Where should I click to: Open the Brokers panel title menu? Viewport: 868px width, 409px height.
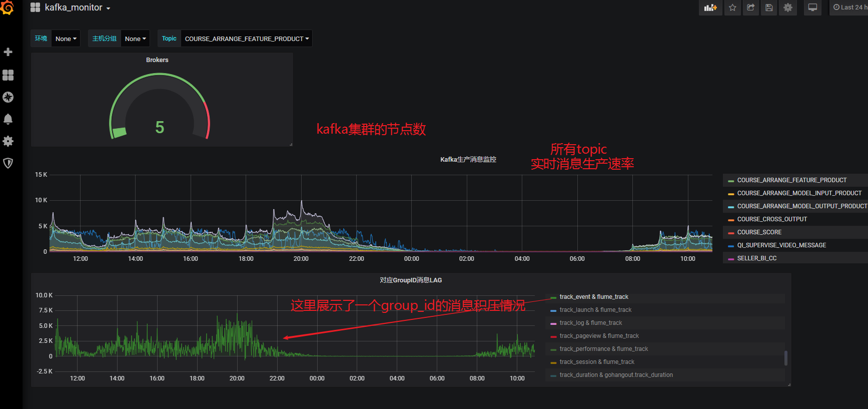[x=157, y=60]
